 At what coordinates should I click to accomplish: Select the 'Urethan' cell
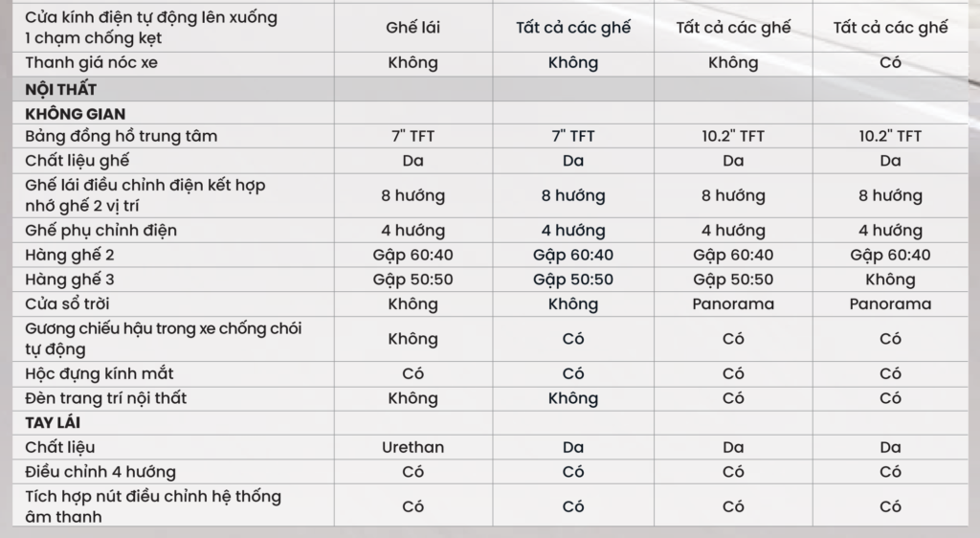[x=412, y=447]
